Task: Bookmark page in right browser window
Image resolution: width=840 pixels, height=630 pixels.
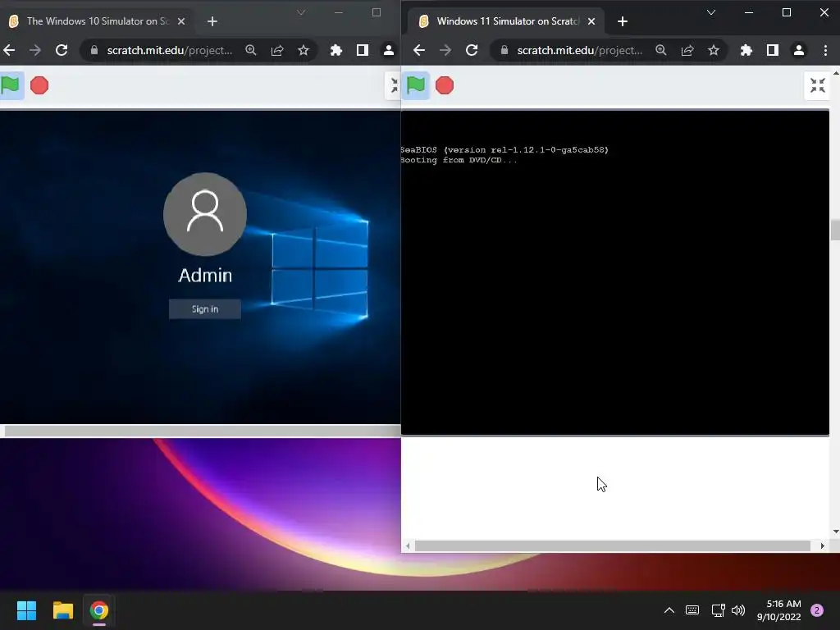Action: [714, 50]
